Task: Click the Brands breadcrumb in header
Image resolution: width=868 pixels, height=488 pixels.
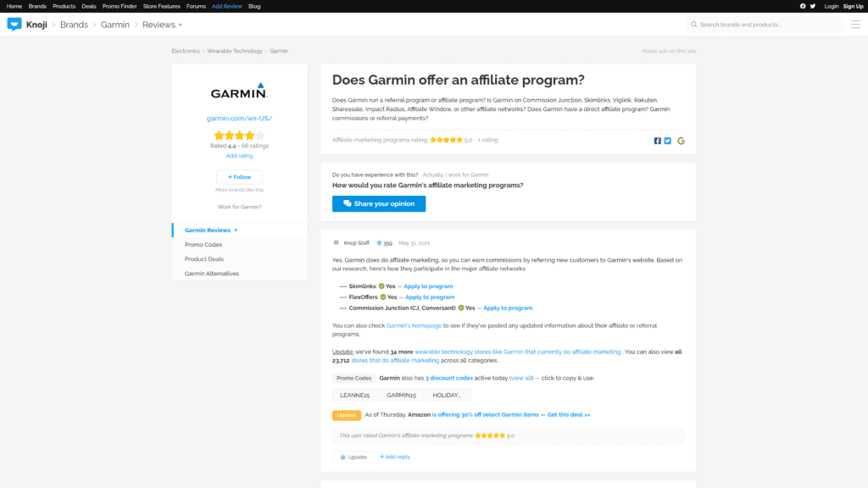Action: (75, 25)
